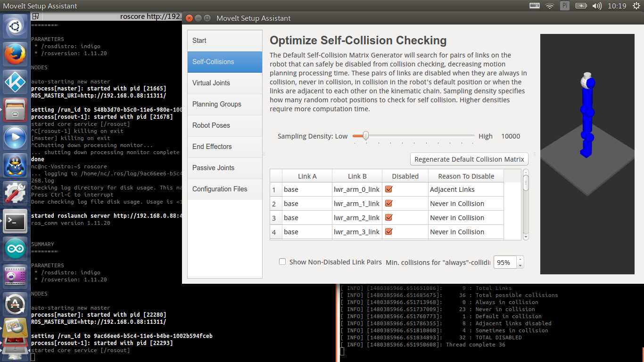Select row 4 header in collision table
The height and width of the screenshot is (362, 644).
point(276,232)
